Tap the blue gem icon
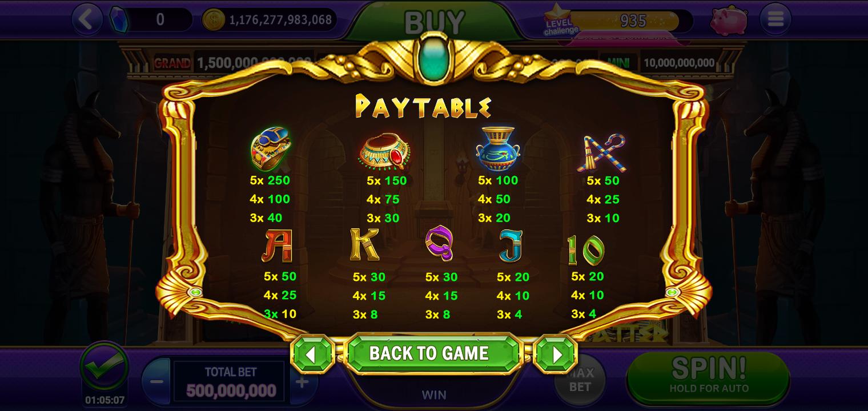The height and width of the screenshot is (411, 868). [118, 19]
